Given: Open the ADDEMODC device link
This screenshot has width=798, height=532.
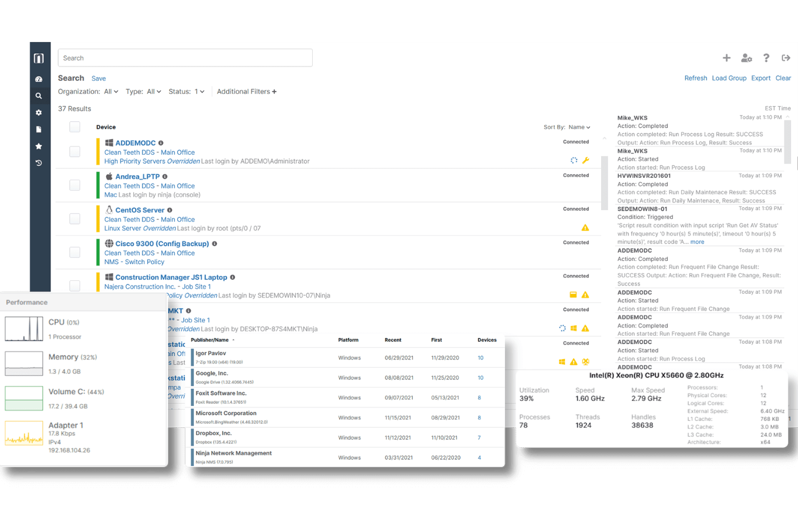Looking at the screenshot, I should [x=135, y=143].
